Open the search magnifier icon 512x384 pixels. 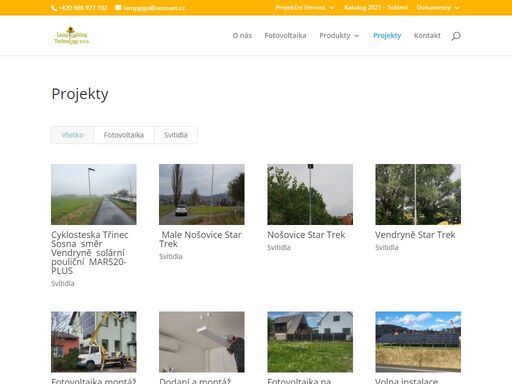456,36
